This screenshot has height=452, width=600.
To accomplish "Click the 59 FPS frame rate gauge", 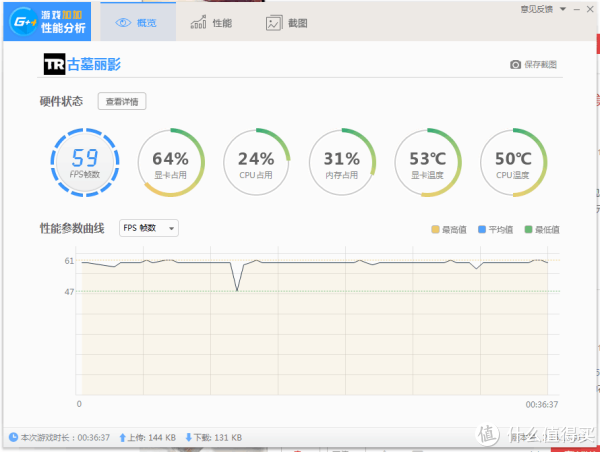I will pos(85,163).
